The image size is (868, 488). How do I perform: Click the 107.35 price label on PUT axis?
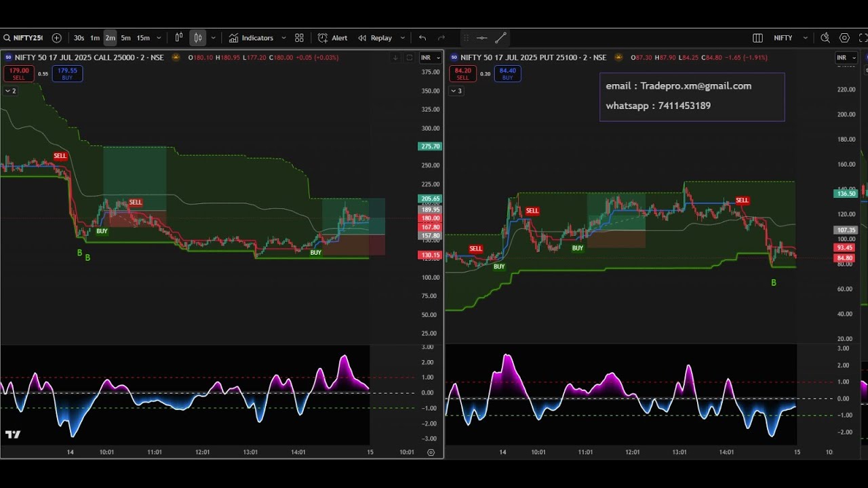point(846,230)
